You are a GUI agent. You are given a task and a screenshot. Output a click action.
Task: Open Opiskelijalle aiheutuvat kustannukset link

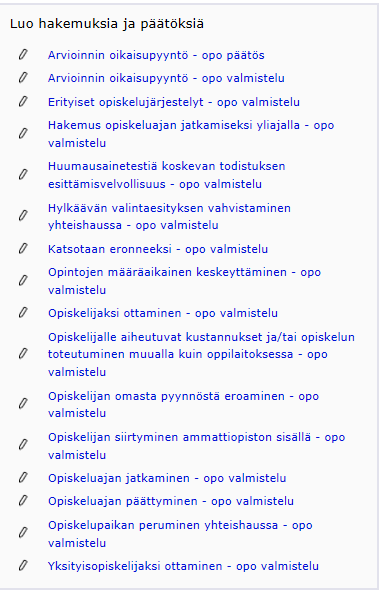(x=201, y=354)
